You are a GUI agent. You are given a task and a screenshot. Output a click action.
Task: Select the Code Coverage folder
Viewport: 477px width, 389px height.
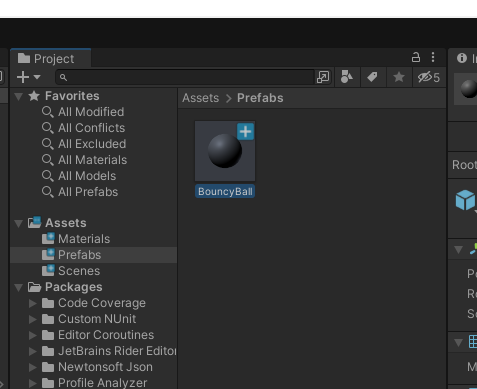(x=102, y=303)
